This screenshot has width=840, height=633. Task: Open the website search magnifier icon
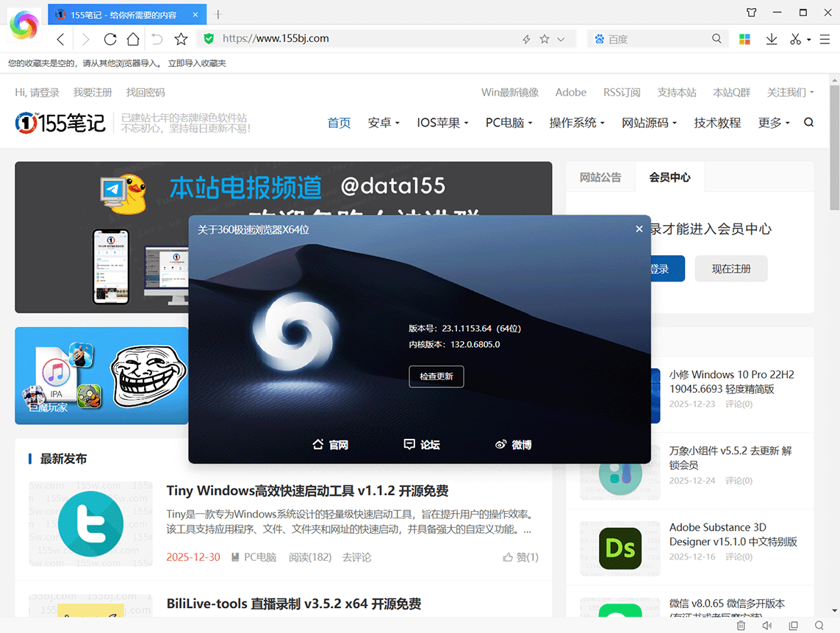point(808,123)
